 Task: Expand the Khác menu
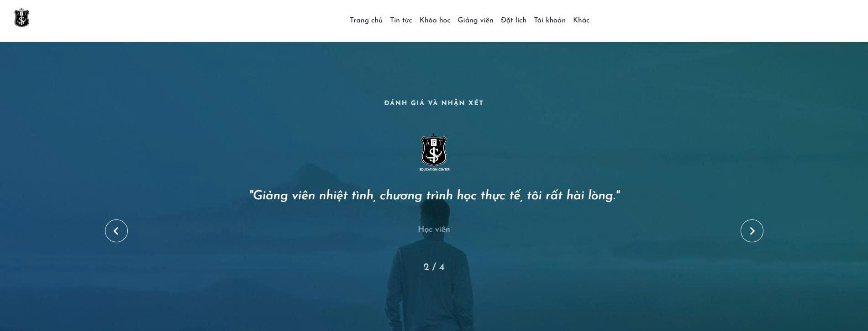click(581, 20)
